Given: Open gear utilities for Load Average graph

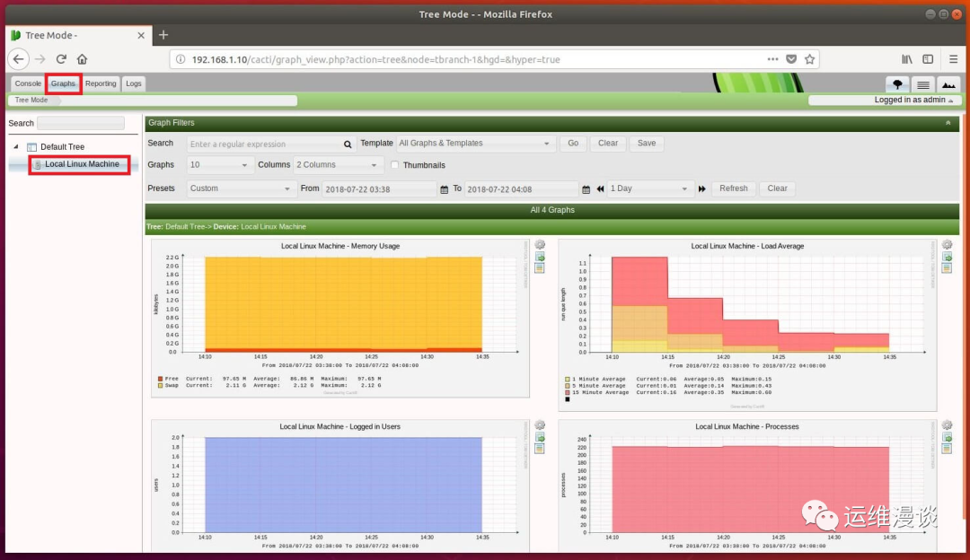Looking at the screenshot, I should (948, 245).
